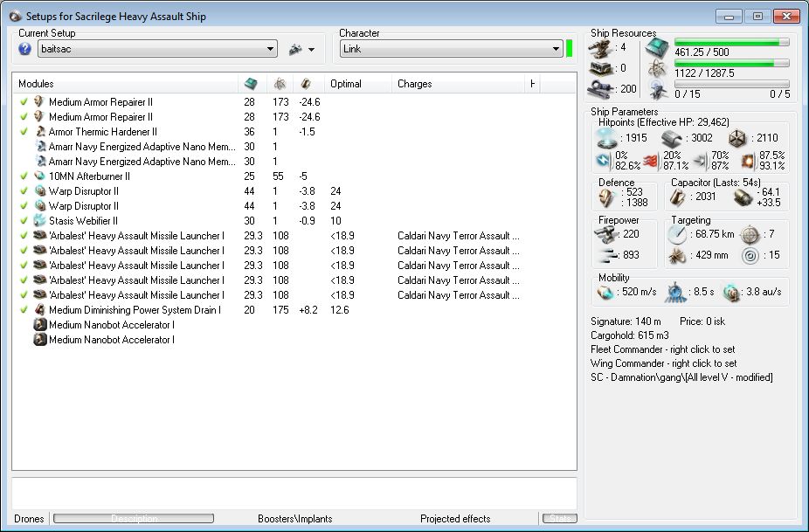Screen dimensions: 809x532
Task: Click the CPU usage bar 461.25 / 500
Action: [x=731, y=42]
